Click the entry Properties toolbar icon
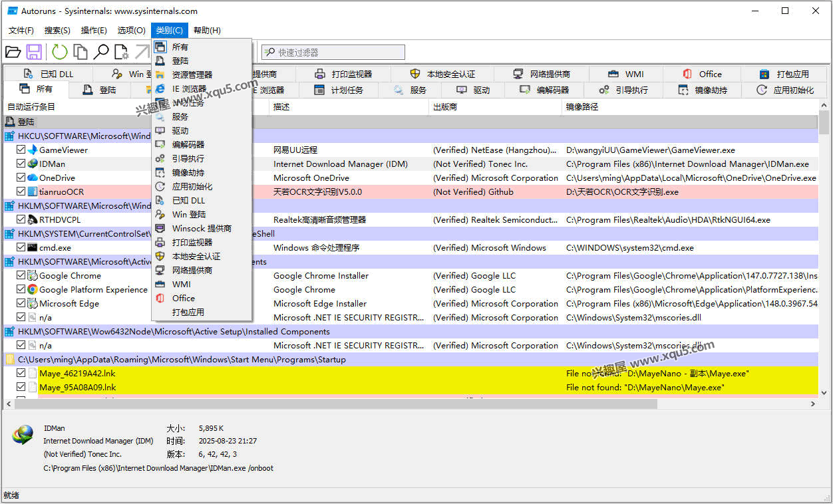Viewport: 833px width, 504px height. 122,52
